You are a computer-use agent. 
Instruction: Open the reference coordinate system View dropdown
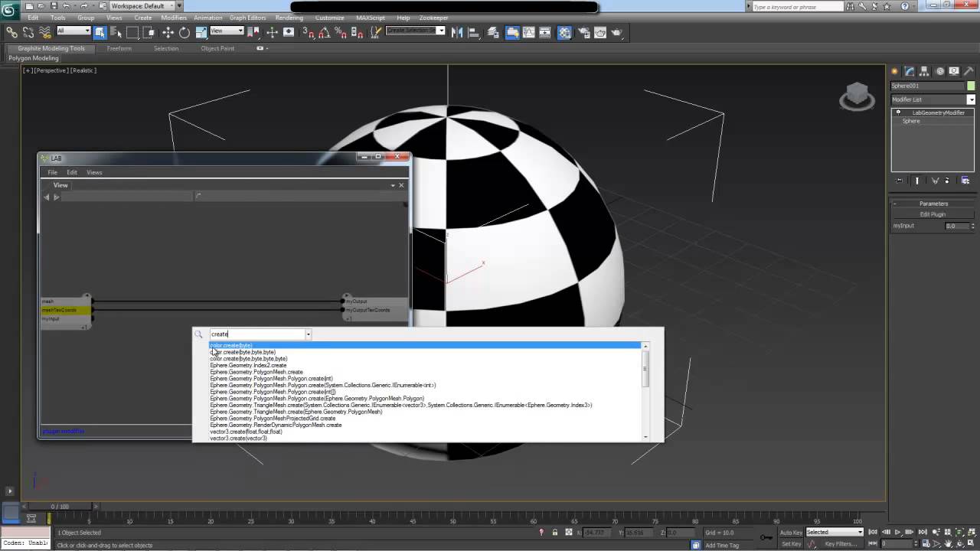(x=227, y=31)
